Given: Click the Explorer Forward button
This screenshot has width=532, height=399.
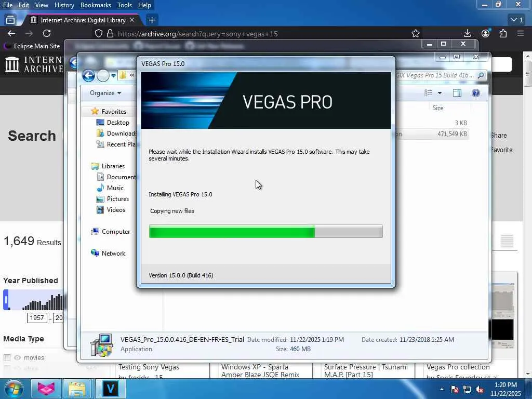Looking at the screenshot, I should click(x=103, y=75).
